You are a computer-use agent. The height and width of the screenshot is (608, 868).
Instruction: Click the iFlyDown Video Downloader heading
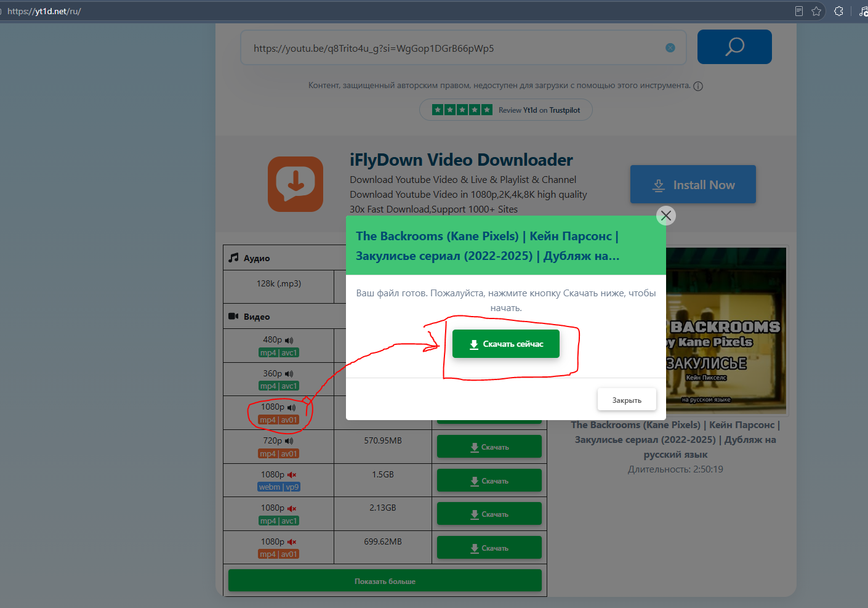click(x=461, y=160)
